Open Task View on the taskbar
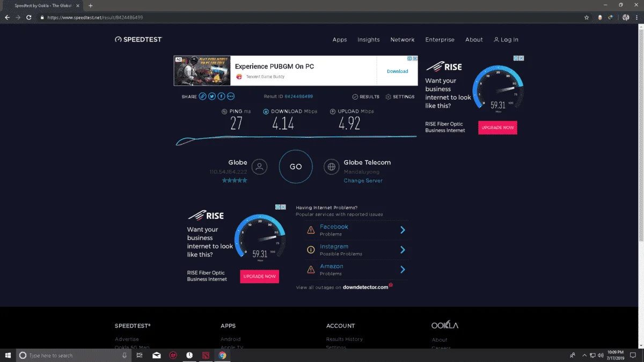 point(139,355)
